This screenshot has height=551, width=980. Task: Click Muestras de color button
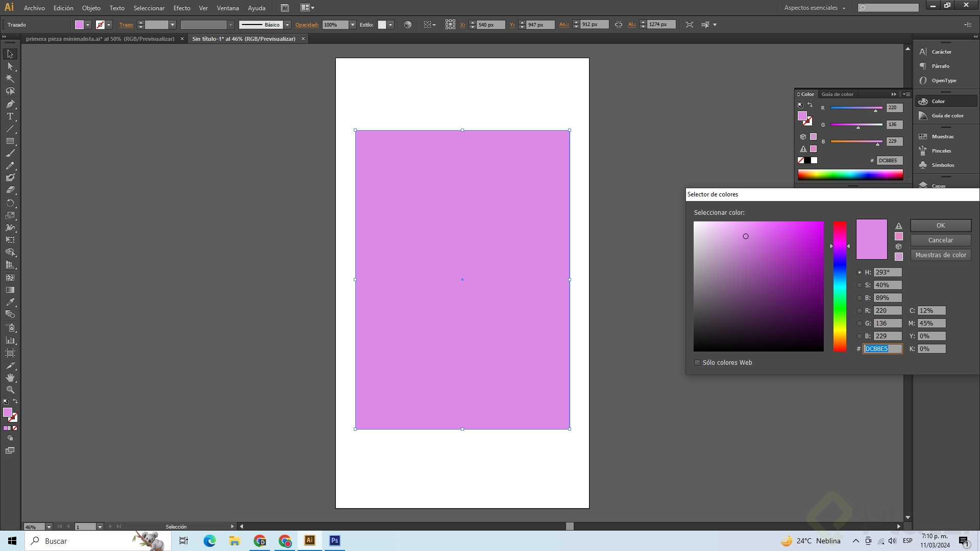[x=940, y=255]
